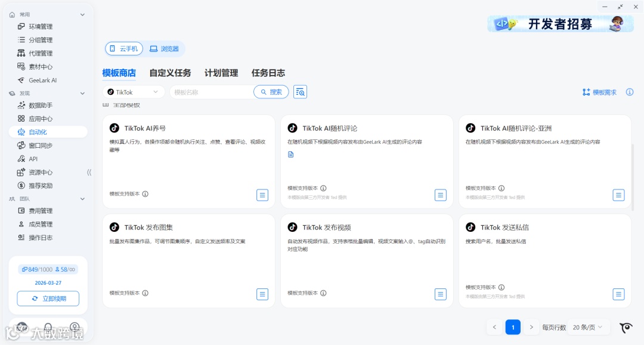This screenshot has width=644, height=345.
Task: Click the 搜索 search button
Action: (x=271, y=92)
